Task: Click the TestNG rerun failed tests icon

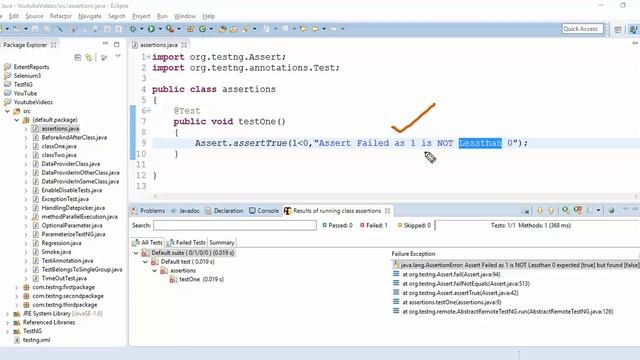Action: coord(578,211)
